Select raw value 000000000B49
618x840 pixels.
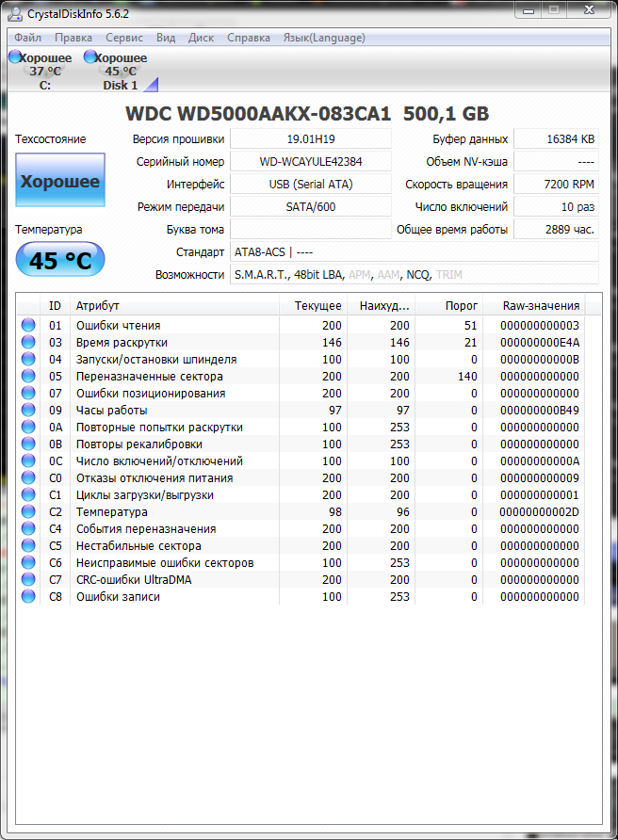point(540,411)
